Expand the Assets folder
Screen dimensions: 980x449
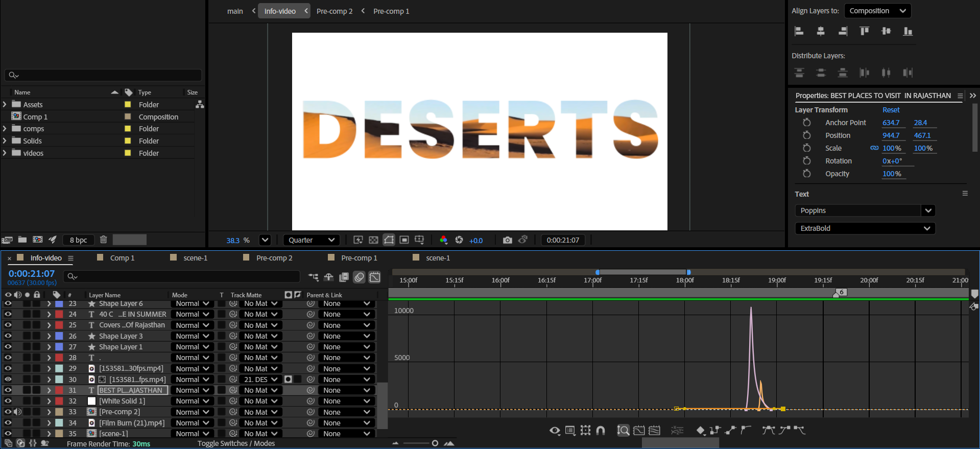pos(5,104)
